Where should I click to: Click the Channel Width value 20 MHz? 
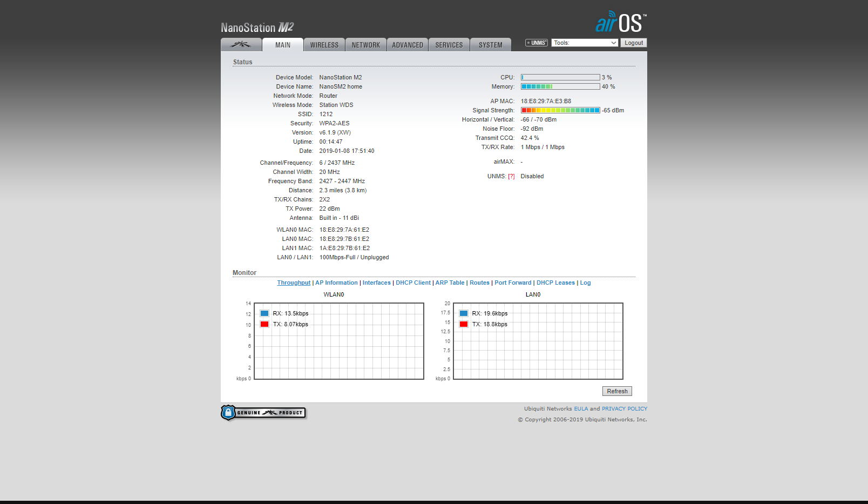[x=329, y=172]
